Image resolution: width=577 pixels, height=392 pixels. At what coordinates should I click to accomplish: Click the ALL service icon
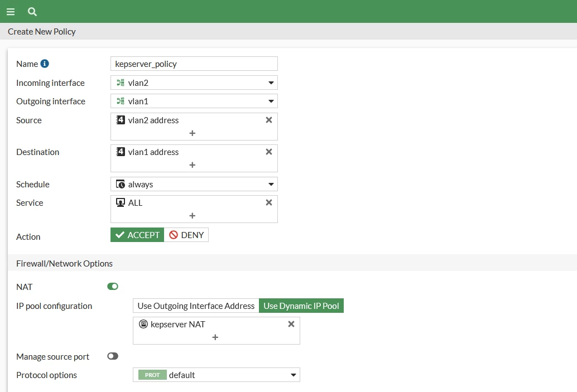(x=121, y=202)
